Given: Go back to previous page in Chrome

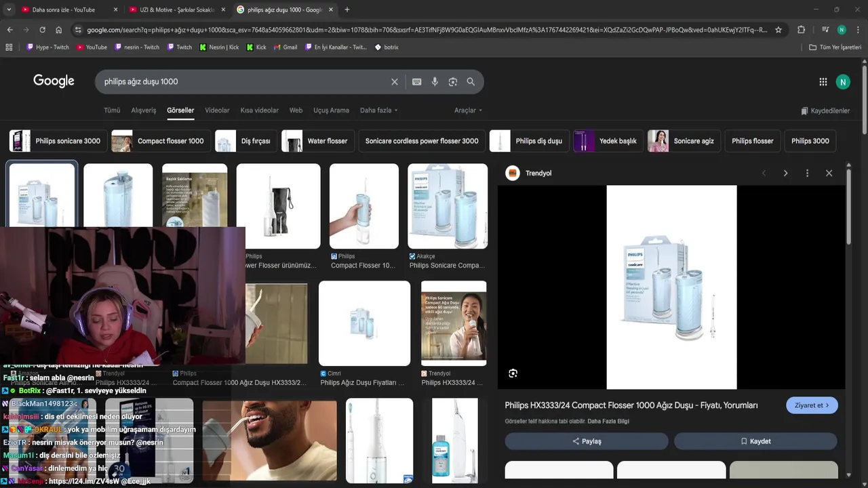Looking at the screenshot, I should click(x=9, y=30).
